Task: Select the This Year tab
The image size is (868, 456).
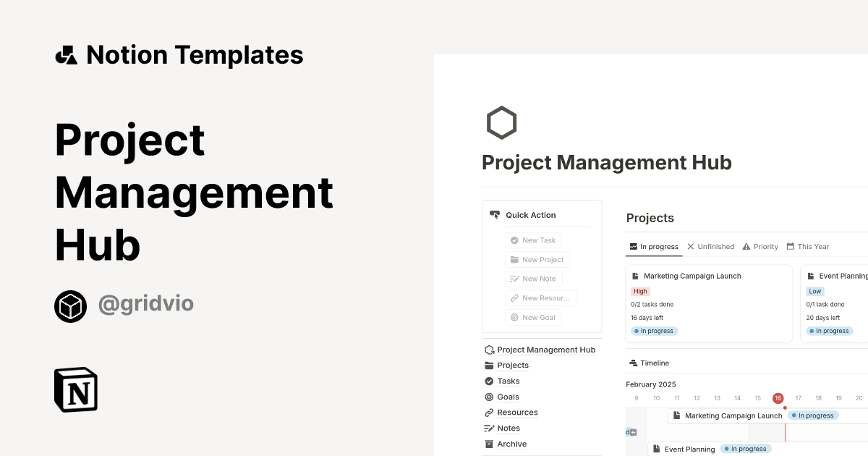Action: tap(808, 246)
